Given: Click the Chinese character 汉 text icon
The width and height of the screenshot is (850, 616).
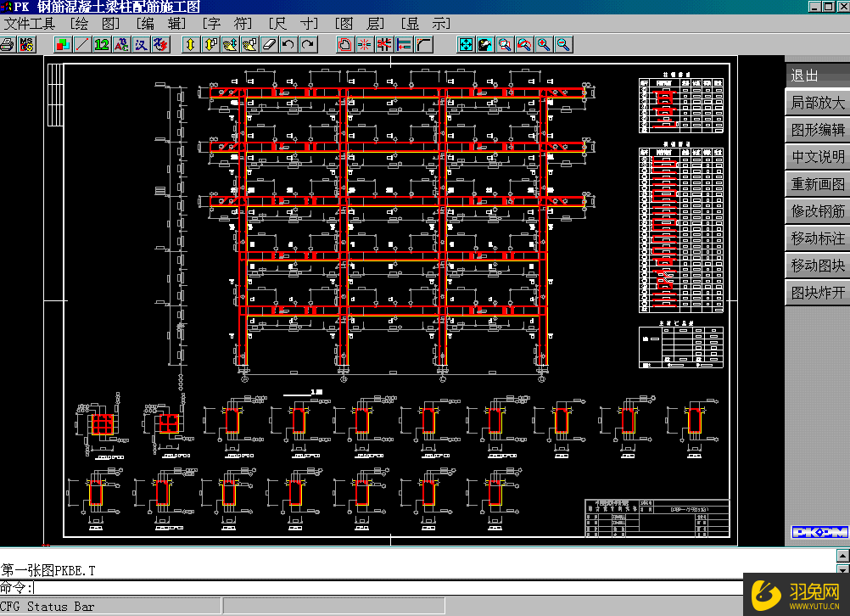Looking at the screenshot, I should tap(141, 44).
